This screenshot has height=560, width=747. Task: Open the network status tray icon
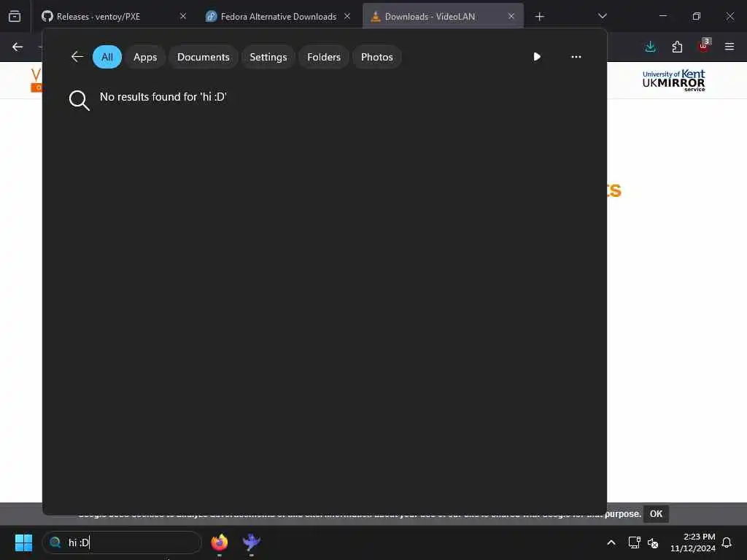[634, 542]
